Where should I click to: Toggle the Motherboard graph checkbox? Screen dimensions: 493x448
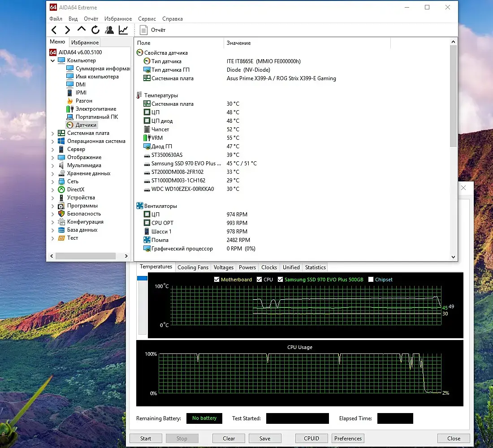click(216, 280)
